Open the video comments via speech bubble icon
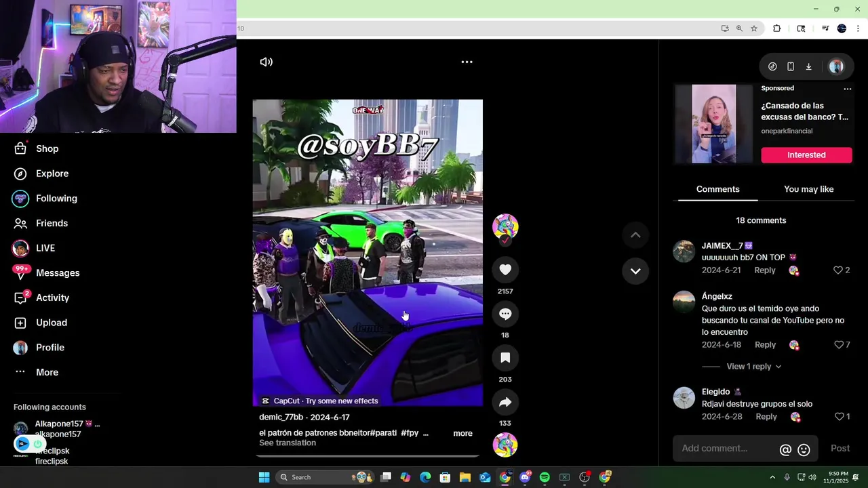The height and width of the screenshot is (488, 868). click(505, 314)
